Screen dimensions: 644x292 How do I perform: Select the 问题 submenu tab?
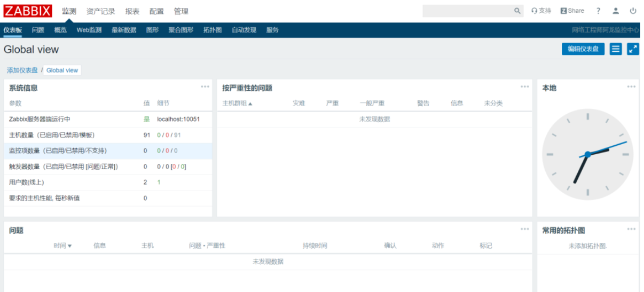[38, 30]
